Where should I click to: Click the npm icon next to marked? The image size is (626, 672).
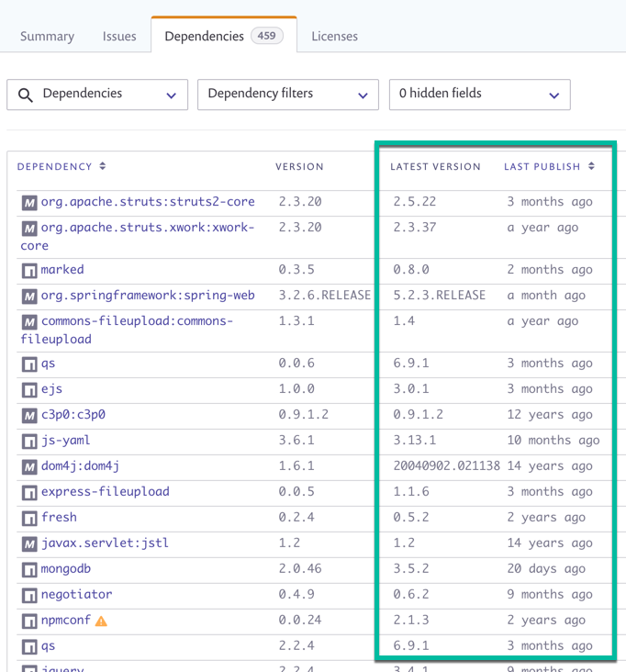pos(29,271)
